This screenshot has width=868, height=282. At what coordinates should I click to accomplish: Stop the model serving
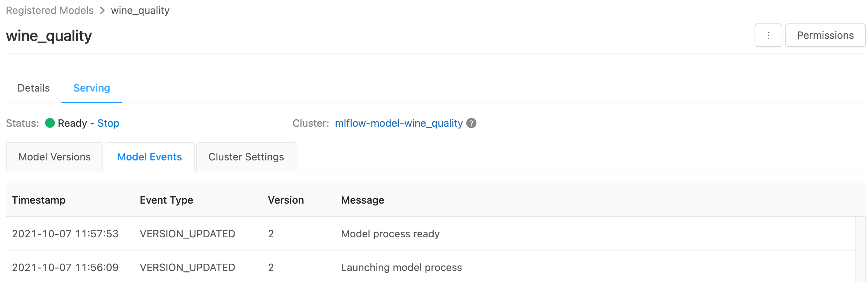click(108, 123)
